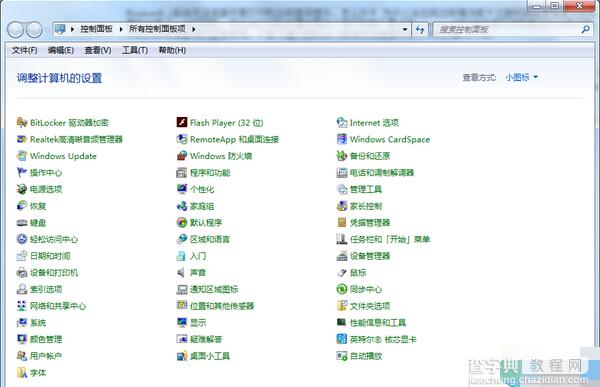Expand arrow after 控制面板 breadcrumb
600x387 pixels.
click(121, 29)
